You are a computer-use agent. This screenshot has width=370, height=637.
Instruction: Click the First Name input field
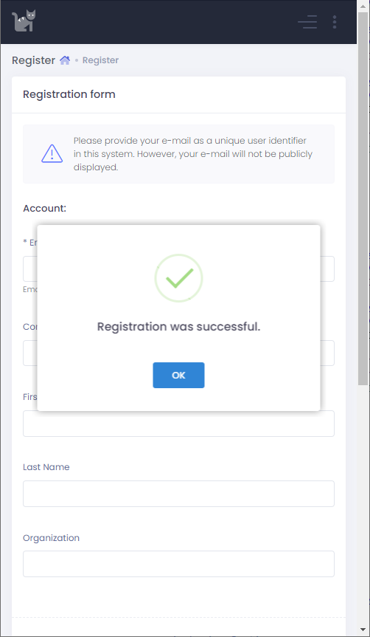tap(178, 424)
